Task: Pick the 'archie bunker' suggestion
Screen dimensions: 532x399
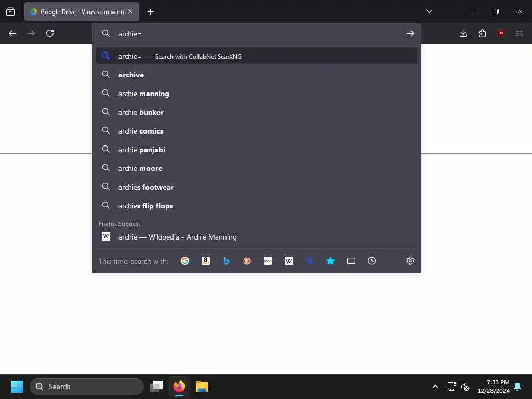Action: click(257, 112)
